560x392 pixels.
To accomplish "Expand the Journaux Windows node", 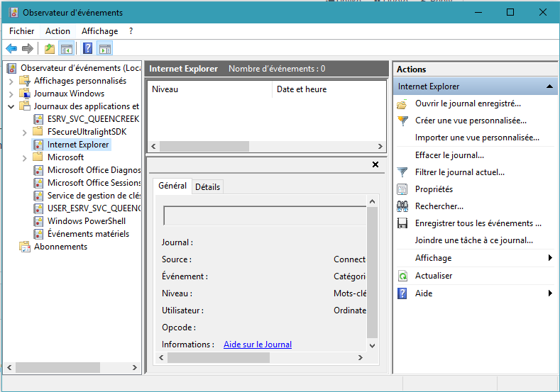I will click(11, 94).
